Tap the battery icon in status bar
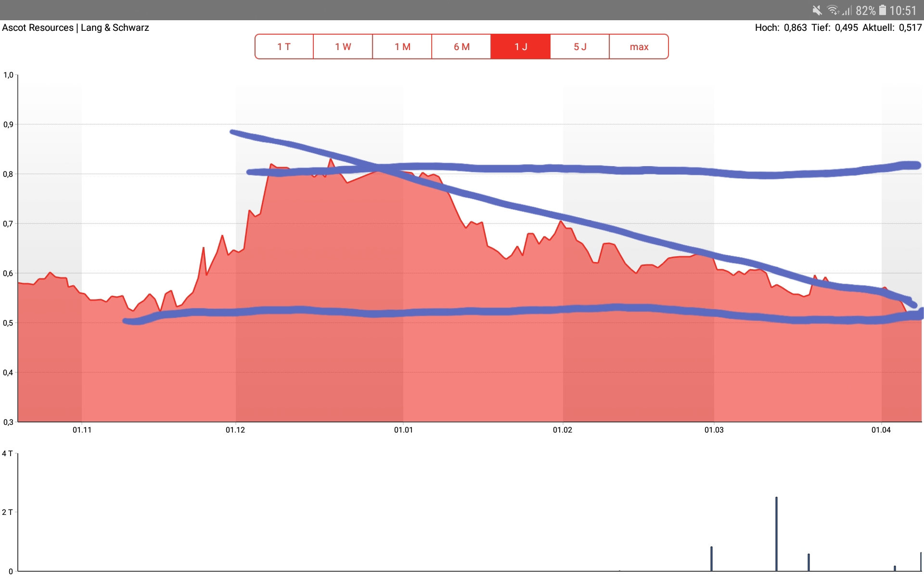 [883, 10]
